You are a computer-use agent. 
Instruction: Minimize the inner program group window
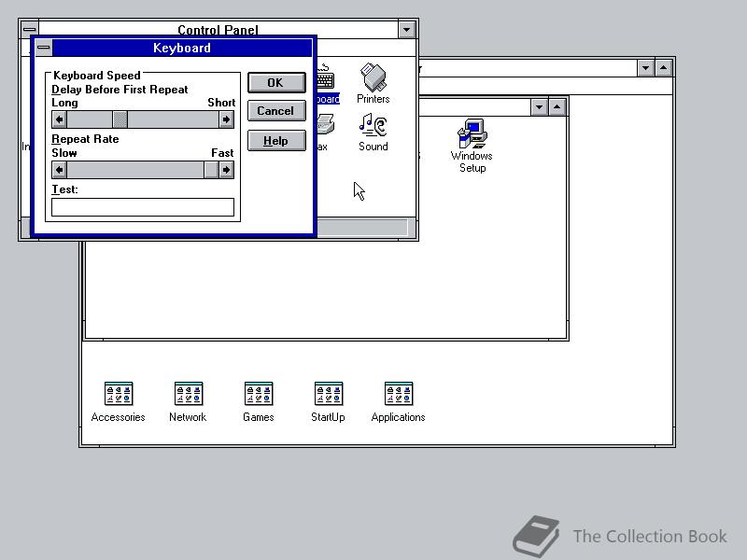539,107
